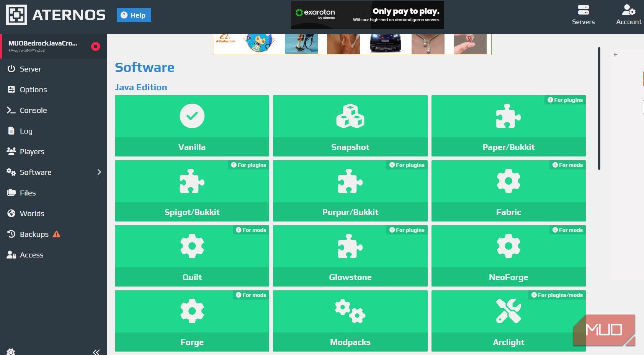Select the Paper/Bukkit software tile
The height and width of the screenshot is (355, 644).
pyautogui.click(x=508, y=126)
